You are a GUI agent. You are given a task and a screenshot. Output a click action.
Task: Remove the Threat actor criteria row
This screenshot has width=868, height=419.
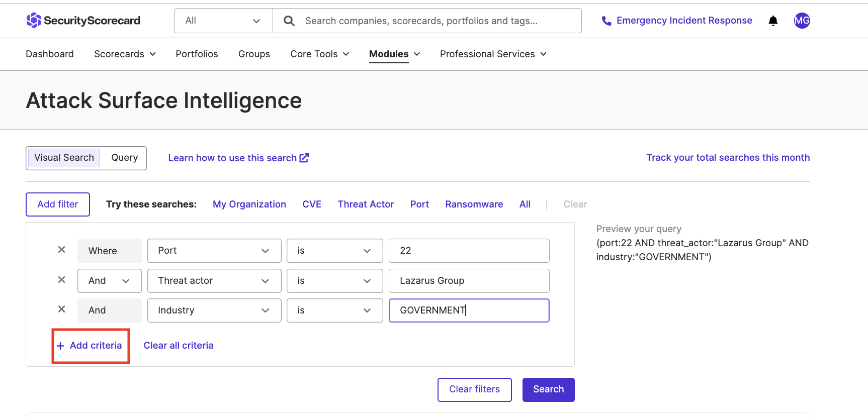coord(61,280)
